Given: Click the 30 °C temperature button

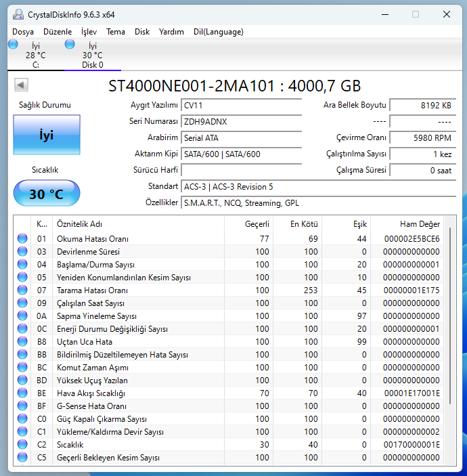Looking at the screenshot, I should point(47,194).
